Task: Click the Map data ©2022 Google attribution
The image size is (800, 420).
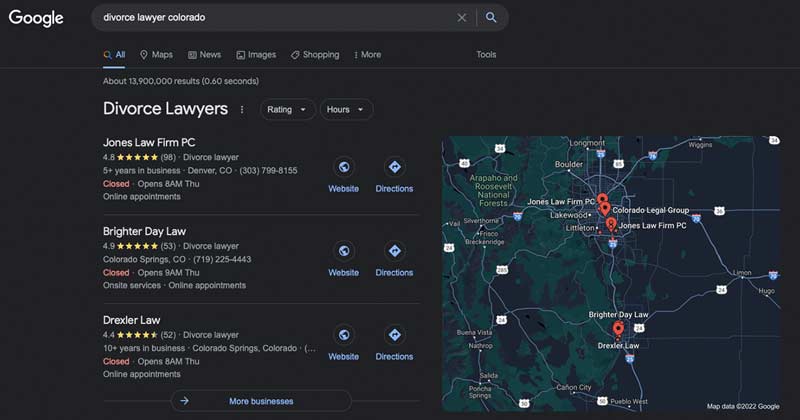Action: (743, 406)
